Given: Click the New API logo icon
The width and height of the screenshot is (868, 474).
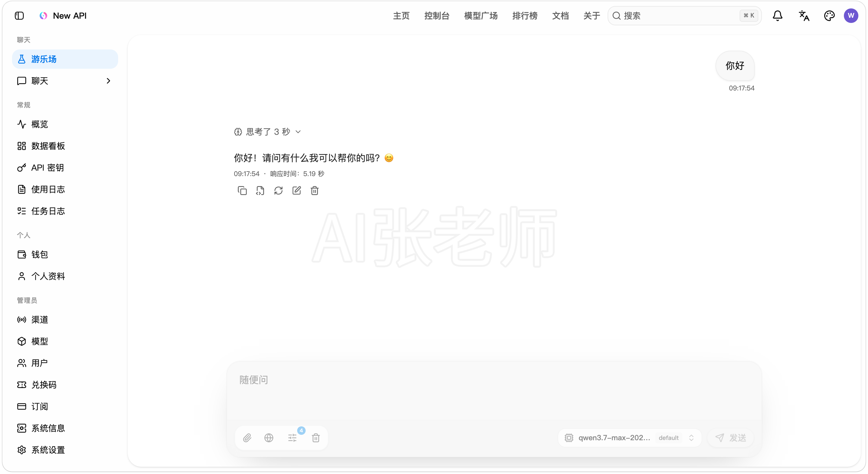Looking at the screenshot, I should click(43, 15).
